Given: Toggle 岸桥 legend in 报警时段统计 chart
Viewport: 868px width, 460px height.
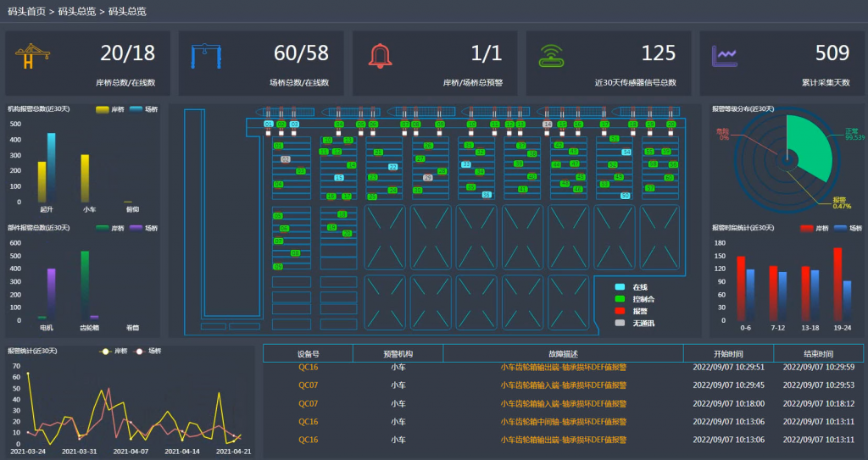Looking at the screenshot, I should coord(815,228).
